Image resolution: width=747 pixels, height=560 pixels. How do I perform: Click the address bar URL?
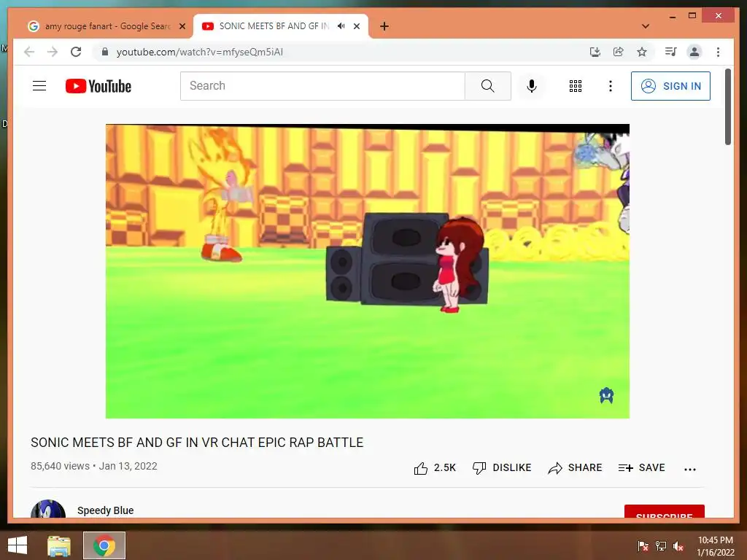click(x=200, y=52)
